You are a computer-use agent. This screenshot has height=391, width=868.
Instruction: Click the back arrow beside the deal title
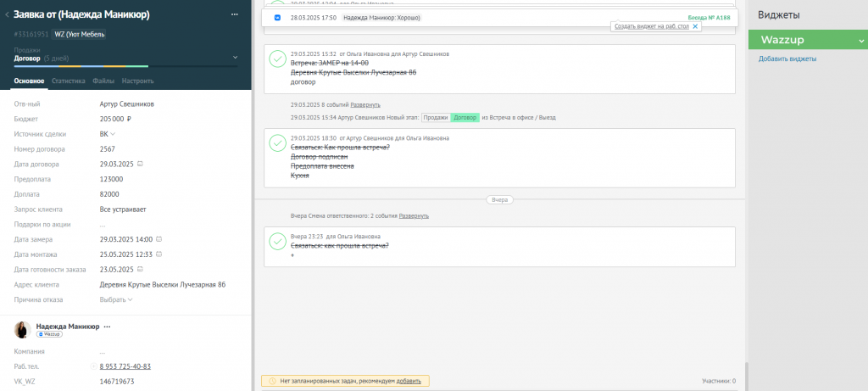click(x=7, y=15)
